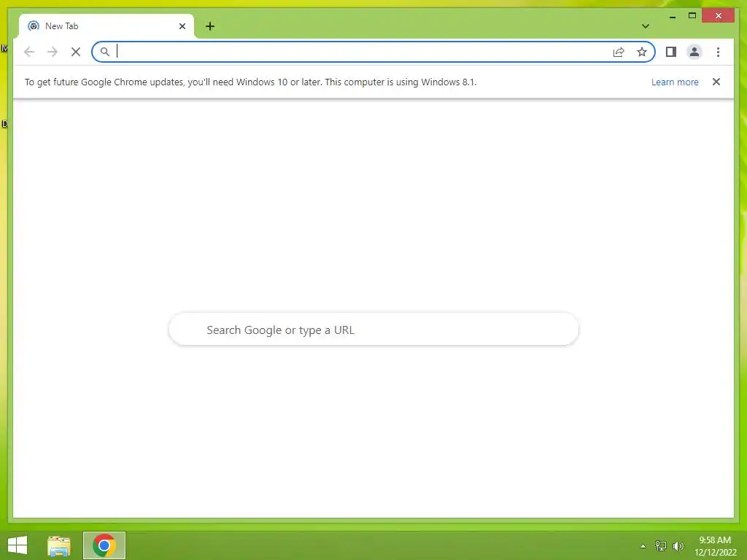Open a new tab with plus button
Image resolution: width=747 pixels, height=560 pixels.
(x=210, y=26)
